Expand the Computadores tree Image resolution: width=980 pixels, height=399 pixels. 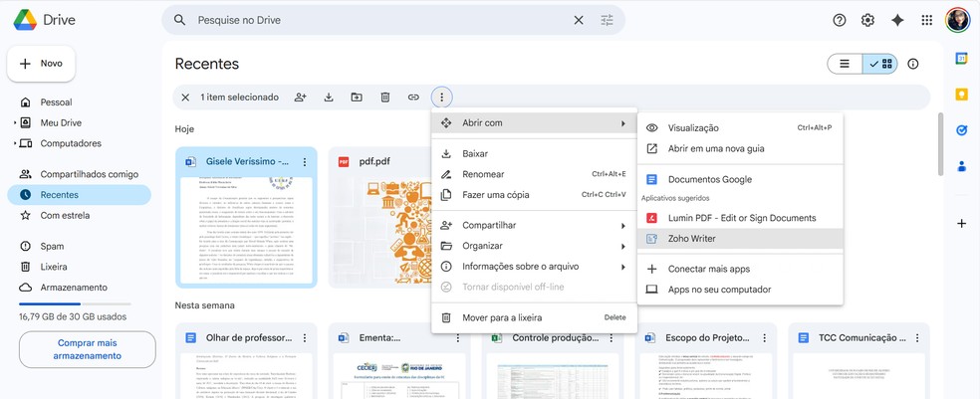[x=15, y=143]
